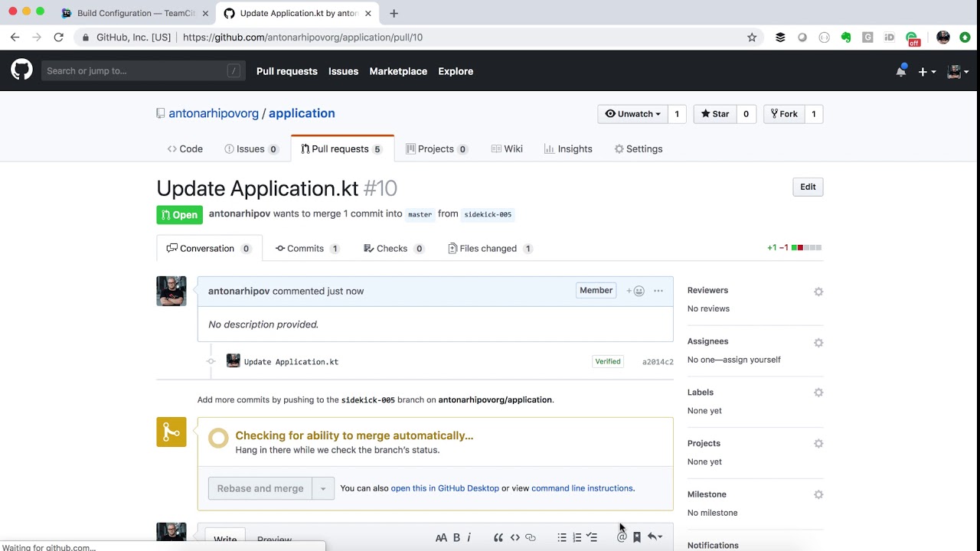Bookmark page with the star icon
Image resolution: width=980 pixels, height=551 pixels.
point(752,37)
